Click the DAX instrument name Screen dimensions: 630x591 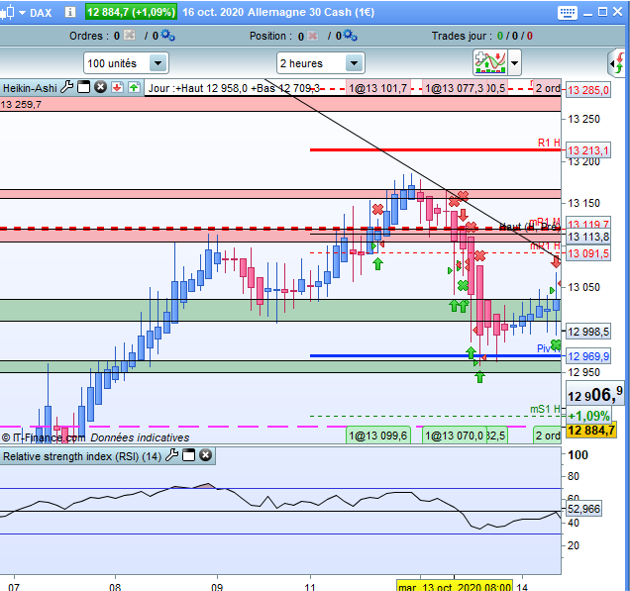coord(41,13)
